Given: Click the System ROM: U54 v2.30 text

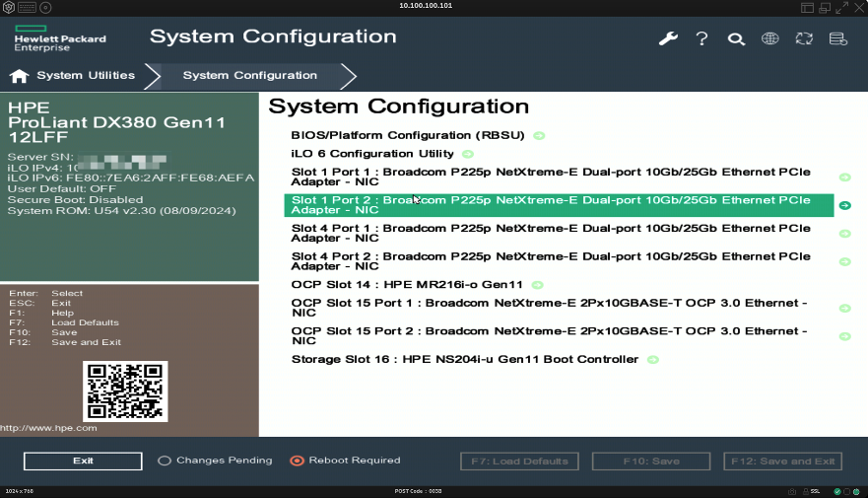Looking at the screenshot, I should (x=122, y=210).
